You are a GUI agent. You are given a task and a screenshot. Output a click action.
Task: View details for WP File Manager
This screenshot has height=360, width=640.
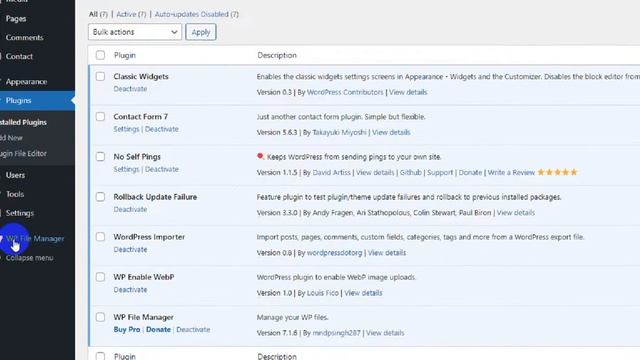tap(385, 333)
